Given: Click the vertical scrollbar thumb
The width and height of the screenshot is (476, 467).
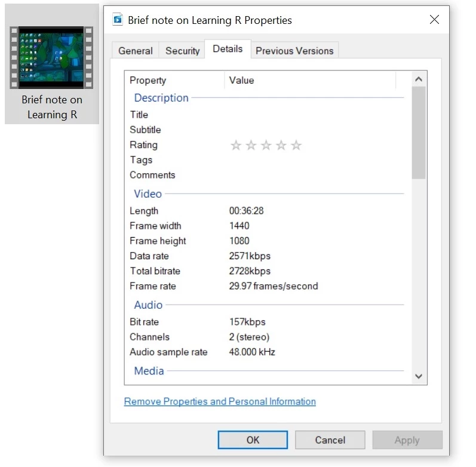Looking at the screenshot, I should [419, 133].
